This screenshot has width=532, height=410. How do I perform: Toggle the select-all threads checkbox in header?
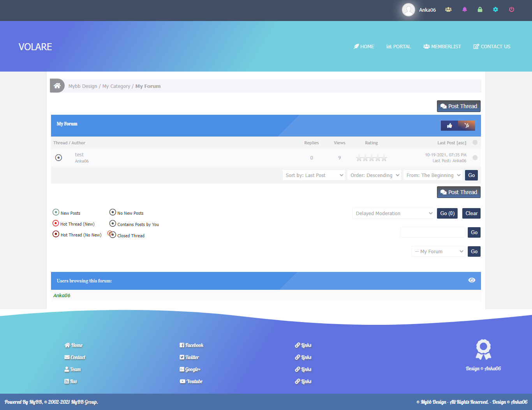475,143
